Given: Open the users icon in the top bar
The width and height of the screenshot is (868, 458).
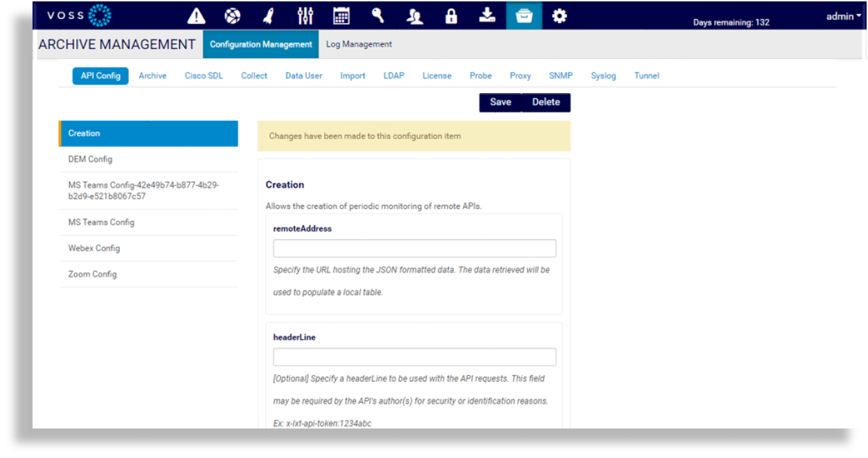Looking at the screenshot, I should coord(415,16).
